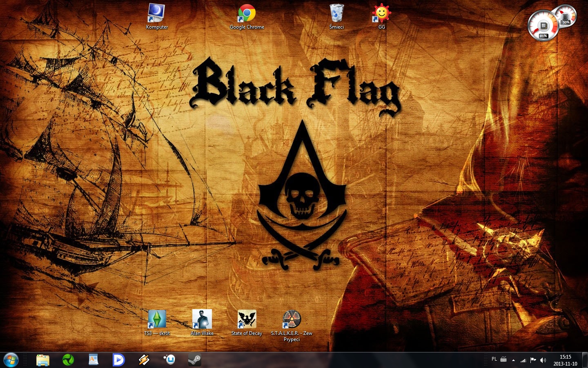Show hidden system tray icons
The image size is (588, 368).
(x=513, y=360)
